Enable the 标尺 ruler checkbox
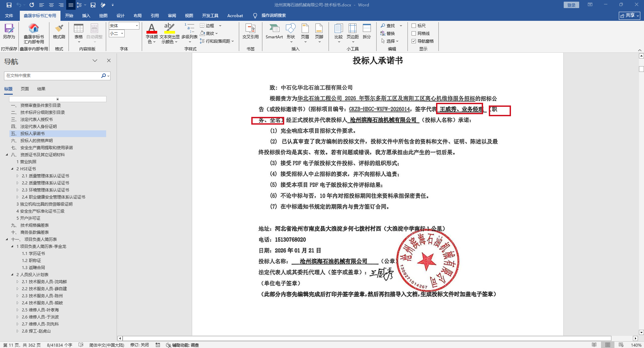 (414, 26)
